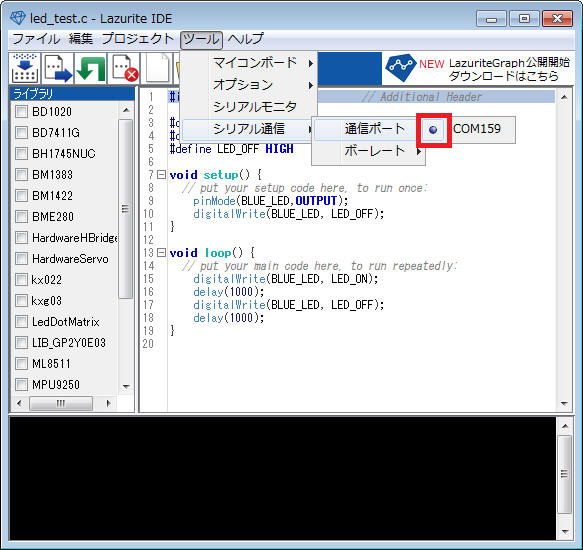Click the code editor scroll up arrow
583x550 pixels.
[x=564, y=97]
